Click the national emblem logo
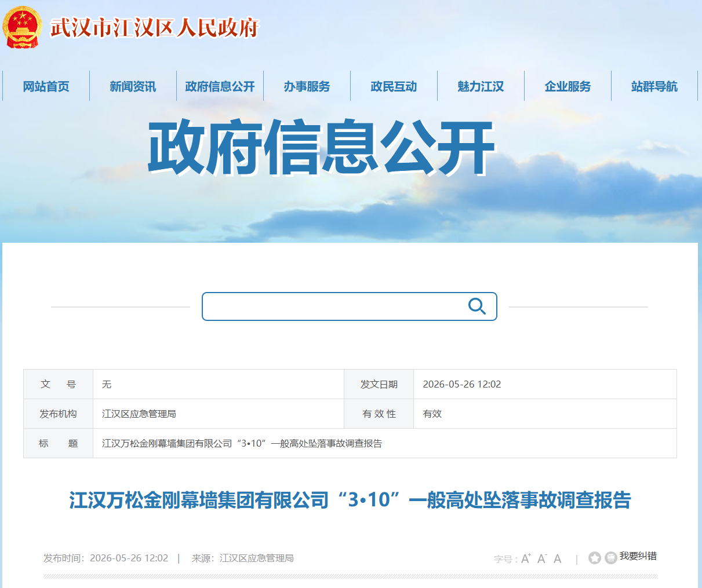The image size is (702, 588). (x=22, y=27)
